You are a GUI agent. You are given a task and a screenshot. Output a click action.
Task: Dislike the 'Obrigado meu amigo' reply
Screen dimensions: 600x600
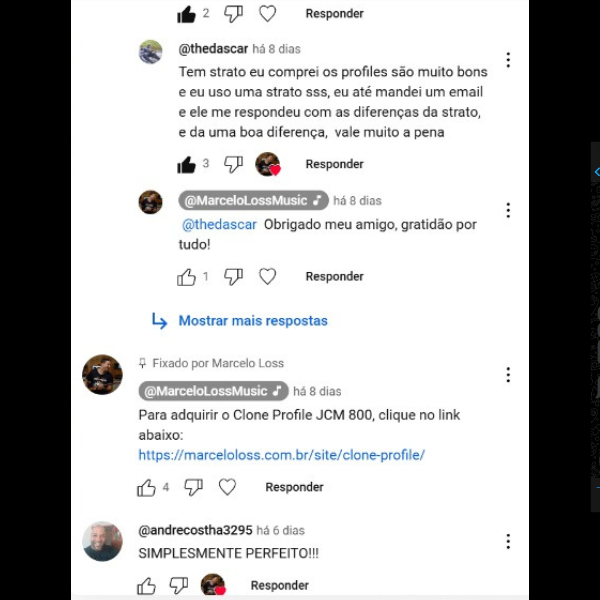click(x=233, y=277)
